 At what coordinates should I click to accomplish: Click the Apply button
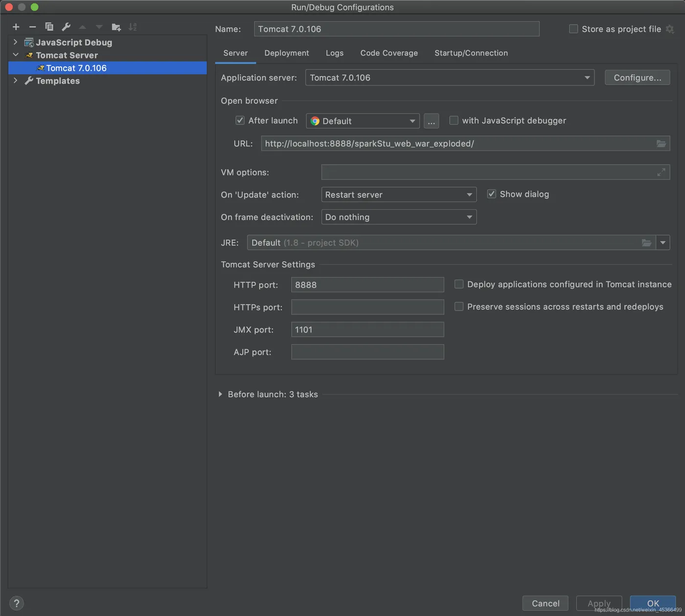[599, 603]
